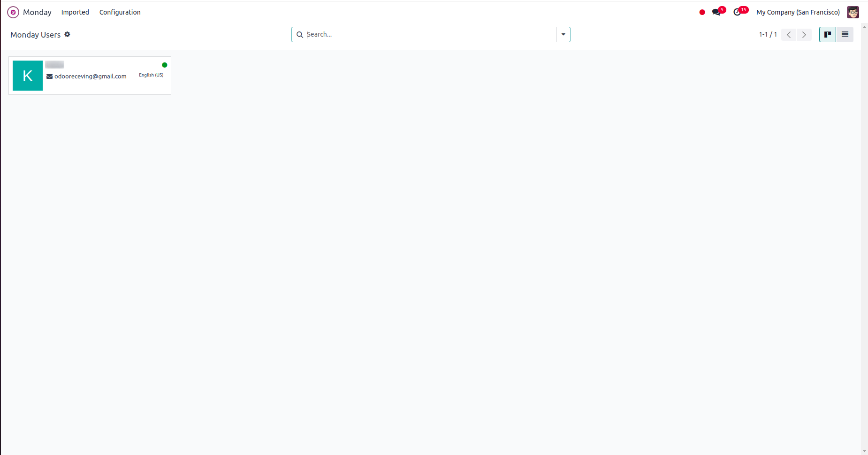
Task: Switch to Kanban view
Action: click(828, 34)
